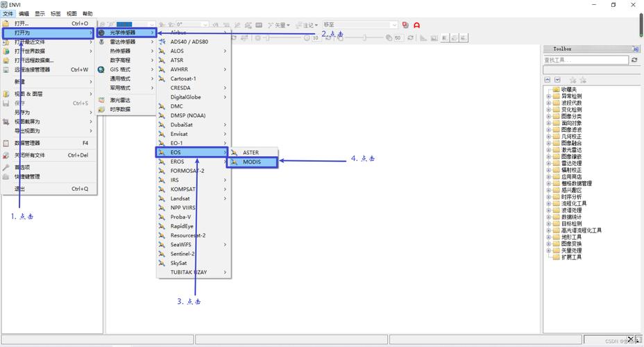Screen dimensions: 644x347
Task: Click the 时序数据 icon in submenu
Action: pyautogui.click(x=101, y=109)
